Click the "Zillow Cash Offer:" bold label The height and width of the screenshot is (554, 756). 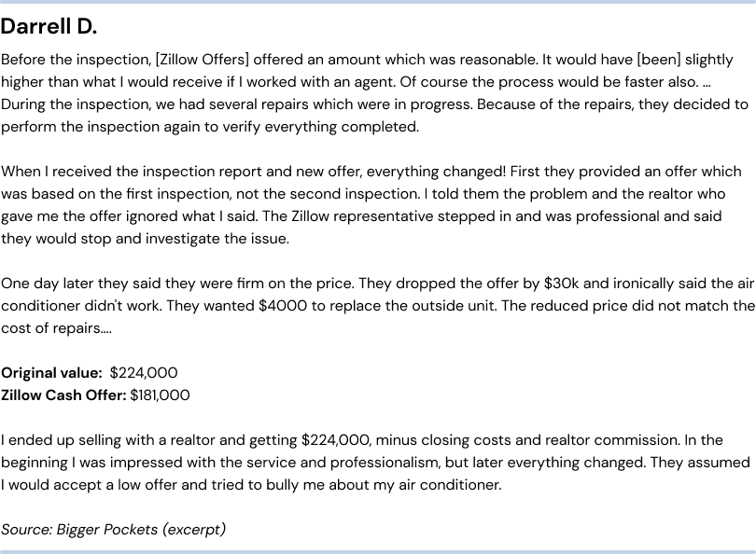click(x=63, y=395)
